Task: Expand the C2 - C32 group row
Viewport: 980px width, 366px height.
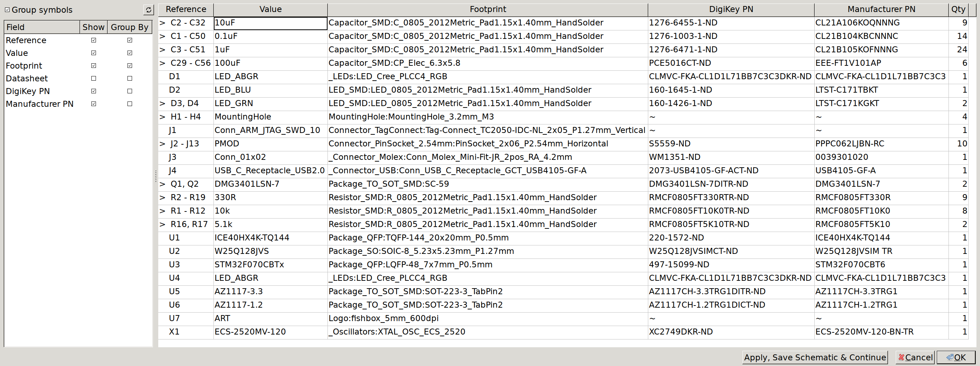Action: click(163, 23)
